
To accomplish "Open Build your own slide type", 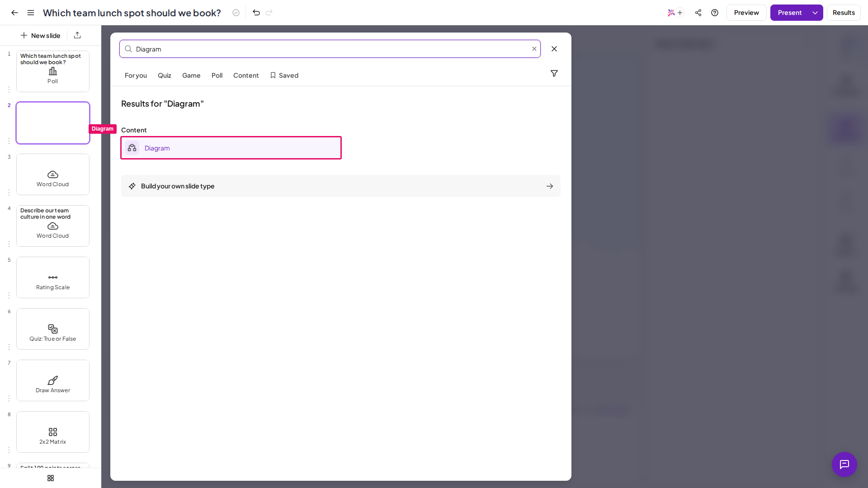I will coord(341,186).
